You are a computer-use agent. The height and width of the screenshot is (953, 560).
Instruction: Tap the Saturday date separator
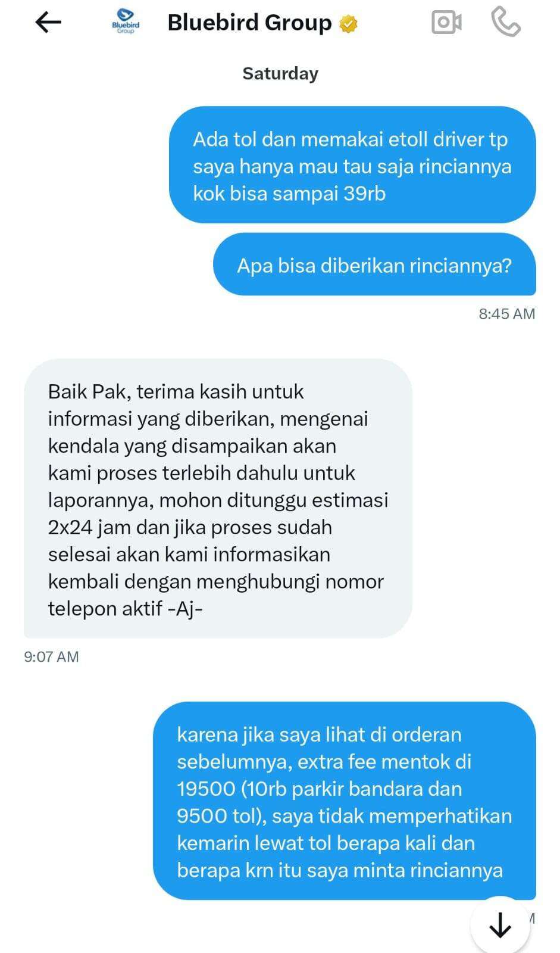coord(280,73)
